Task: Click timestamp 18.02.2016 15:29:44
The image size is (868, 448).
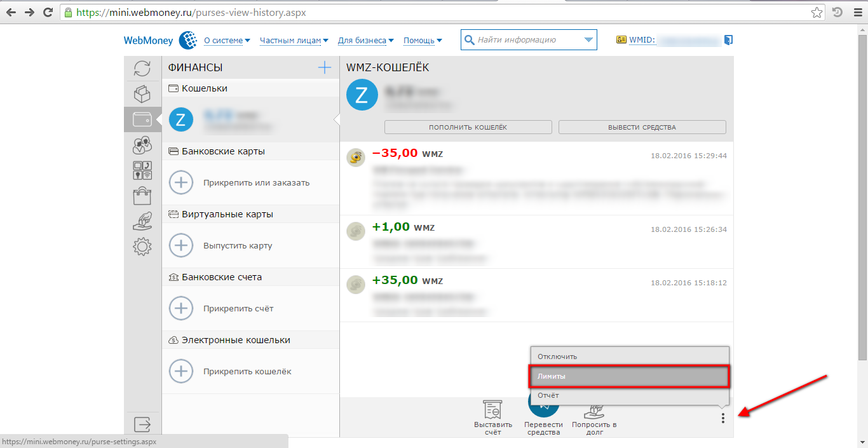Action: coord(689,155)
